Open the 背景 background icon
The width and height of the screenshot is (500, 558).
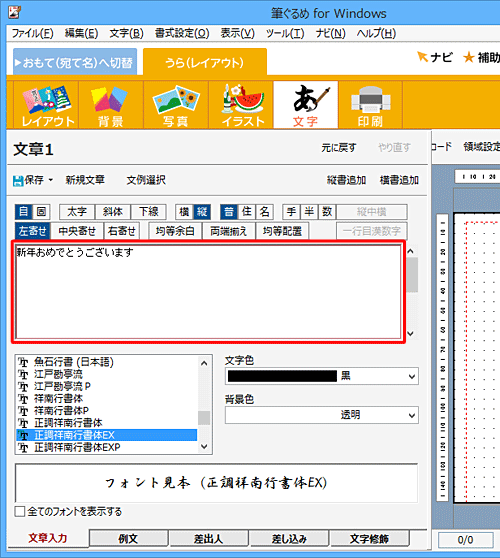tap(111, 105)
